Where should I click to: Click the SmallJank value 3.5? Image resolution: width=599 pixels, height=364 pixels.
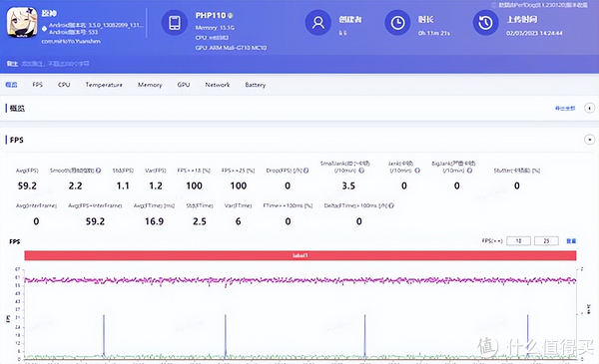348,185
